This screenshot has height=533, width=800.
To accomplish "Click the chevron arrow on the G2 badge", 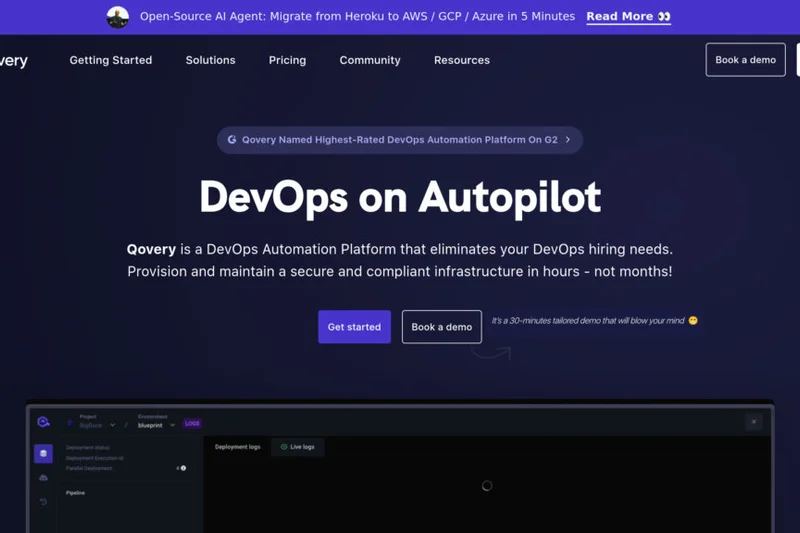I will (x=568, y=140).
